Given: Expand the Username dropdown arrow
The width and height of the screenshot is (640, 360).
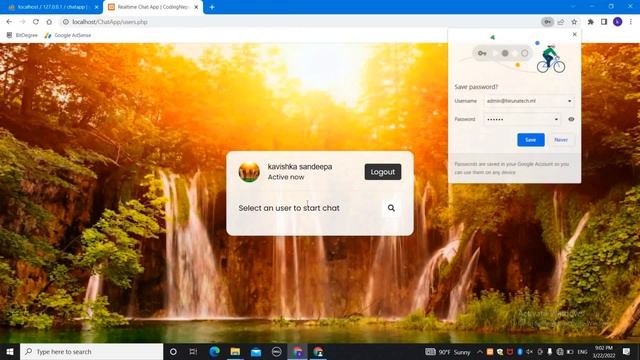Looking at the screenshot, I should [569, 101].
